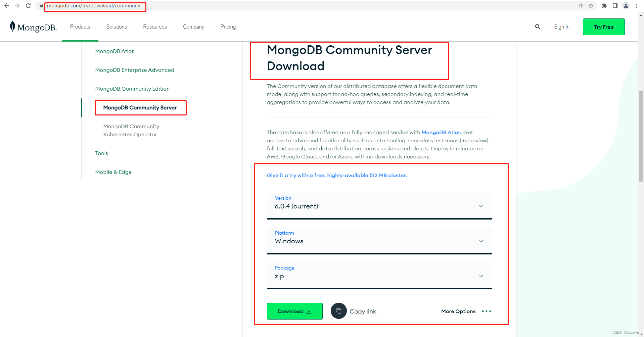Open the Pricing menu item

pos(228,27)
